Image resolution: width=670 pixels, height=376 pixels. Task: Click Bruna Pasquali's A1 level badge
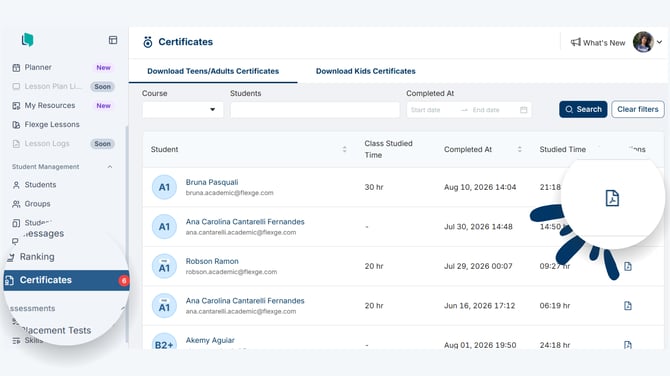[164, 187]
